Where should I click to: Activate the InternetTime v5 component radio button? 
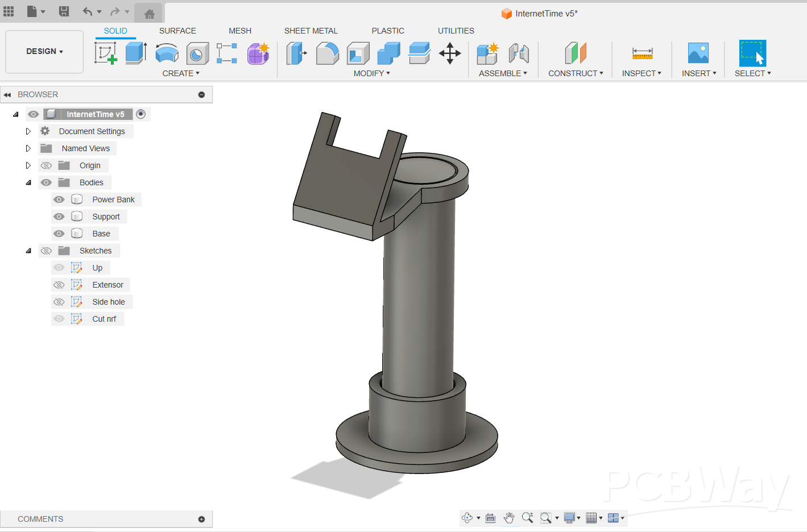click(141, 114)
